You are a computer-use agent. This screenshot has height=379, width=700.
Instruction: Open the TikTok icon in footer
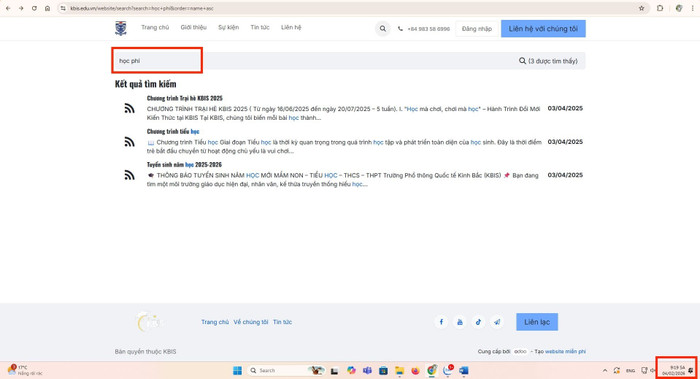click(478, 322)
